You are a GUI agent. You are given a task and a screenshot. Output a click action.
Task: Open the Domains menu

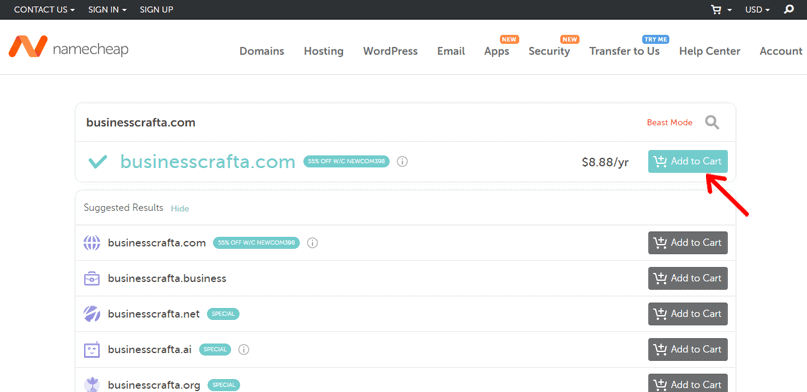(x=262, y=51)
